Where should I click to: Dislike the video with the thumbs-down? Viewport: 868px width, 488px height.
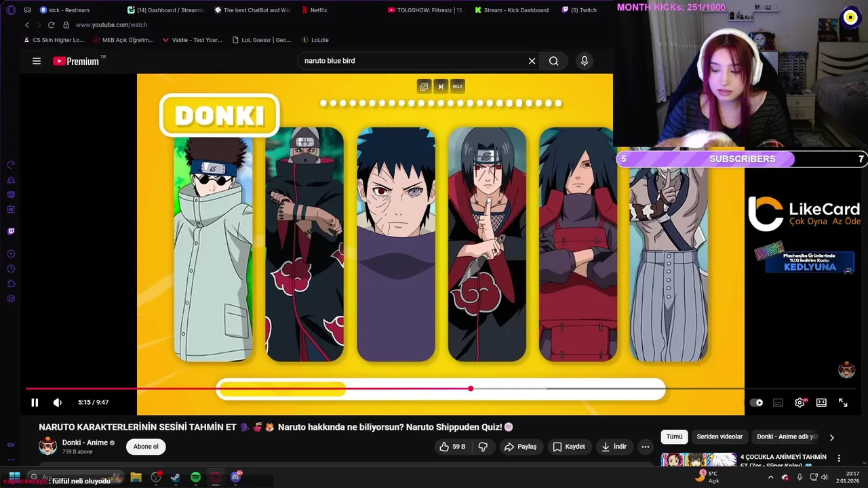(x=483, y=447)
